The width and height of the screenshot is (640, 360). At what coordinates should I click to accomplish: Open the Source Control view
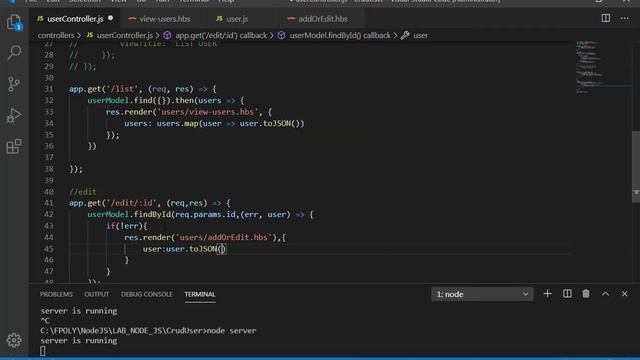[x=14, y=84]
